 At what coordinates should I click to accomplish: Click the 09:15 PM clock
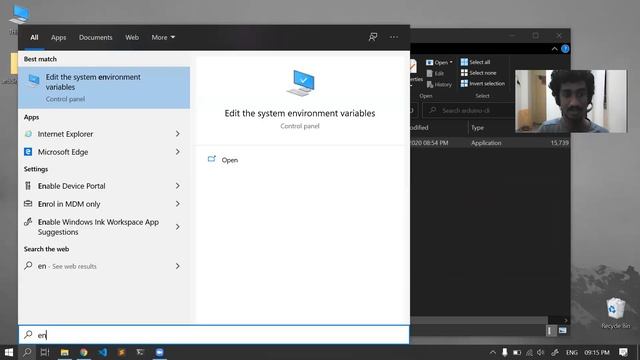(597, 352)
